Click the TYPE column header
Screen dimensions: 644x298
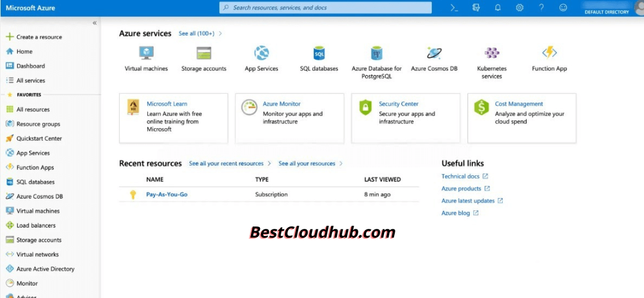tap(262, 180)
